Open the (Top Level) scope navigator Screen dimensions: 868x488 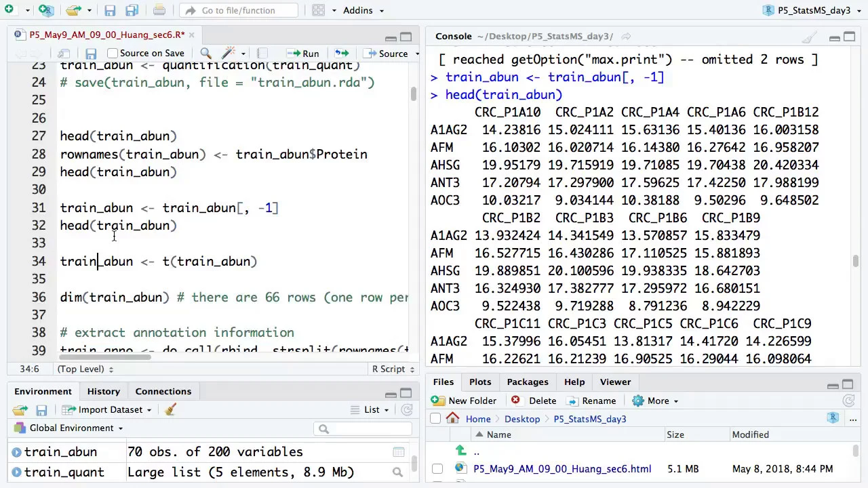pyautogui.click(x=85, y=369)
